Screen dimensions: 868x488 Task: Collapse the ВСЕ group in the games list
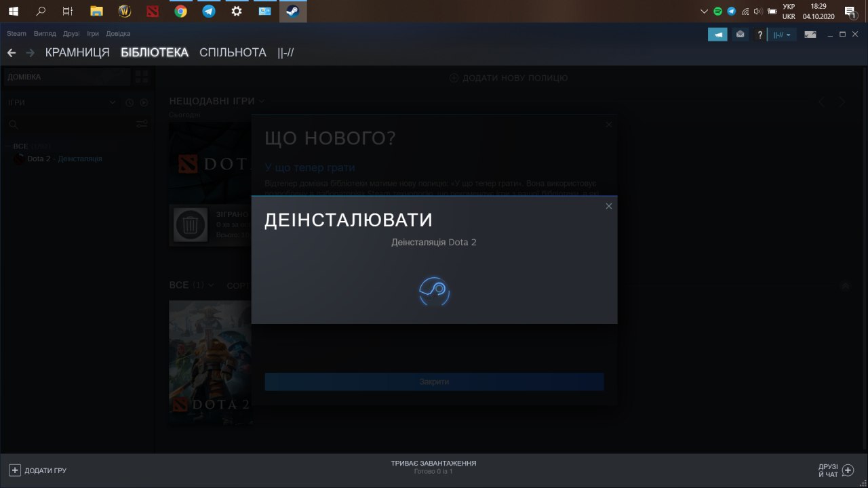click(8, 146)
